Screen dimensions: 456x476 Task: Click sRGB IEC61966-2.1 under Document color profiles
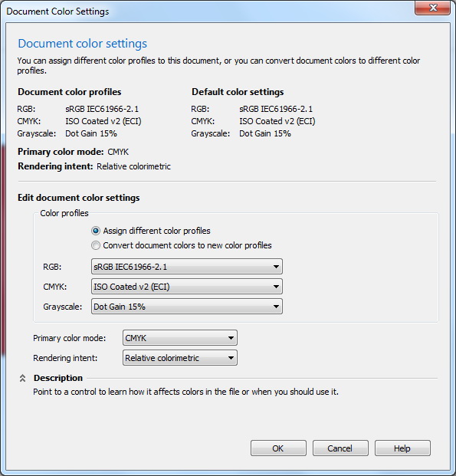pyautogui.click(x=102, y=109)
